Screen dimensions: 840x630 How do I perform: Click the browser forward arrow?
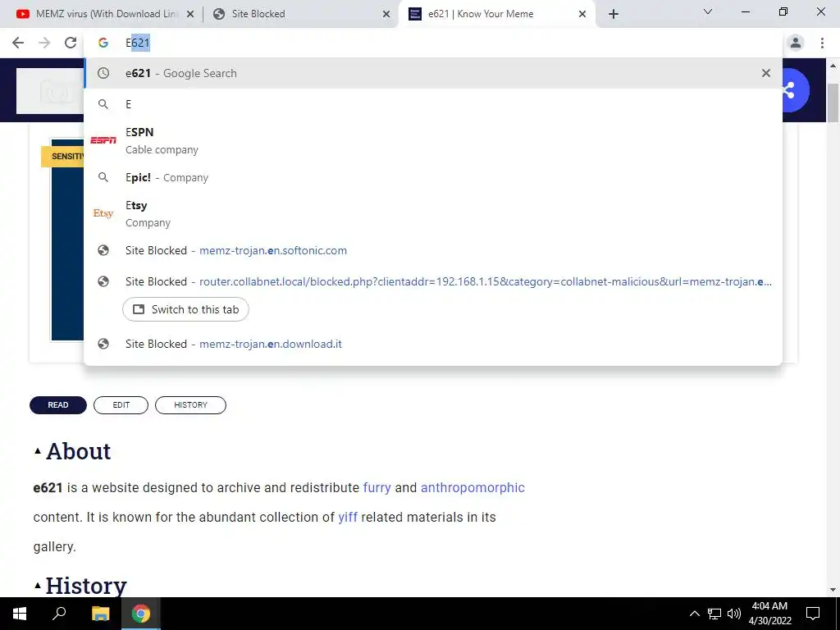pyautogui.click(x=44, y=43)
